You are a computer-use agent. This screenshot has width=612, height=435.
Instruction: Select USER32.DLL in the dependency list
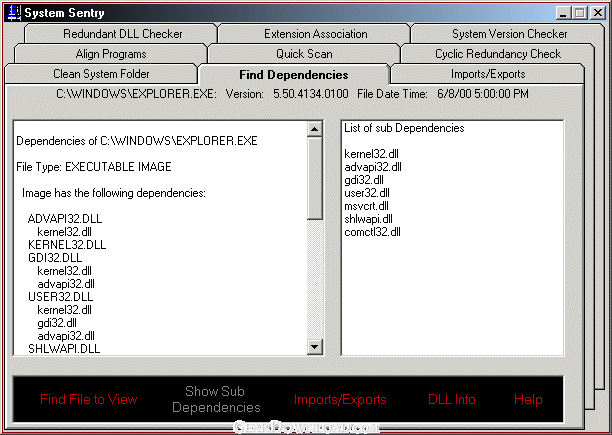tap(60, 297)
